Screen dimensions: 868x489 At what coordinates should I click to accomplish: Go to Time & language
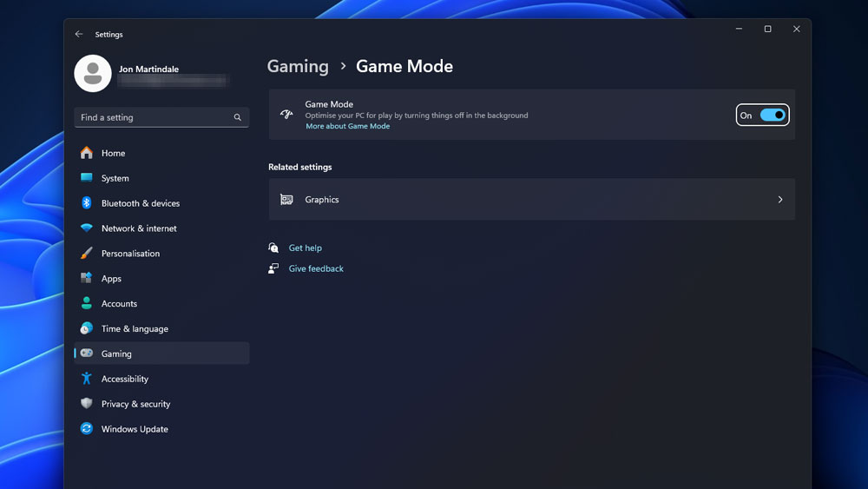click(161, 328)
